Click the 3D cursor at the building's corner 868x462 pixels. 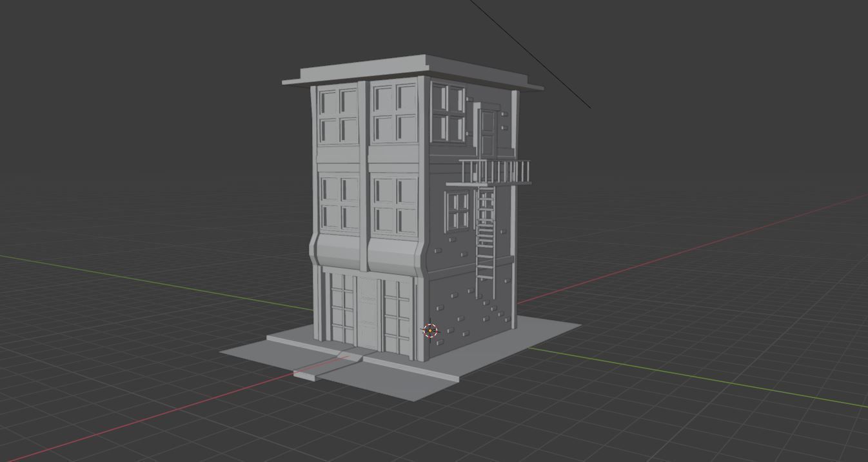pyautogui.click(x=430, y=331)
